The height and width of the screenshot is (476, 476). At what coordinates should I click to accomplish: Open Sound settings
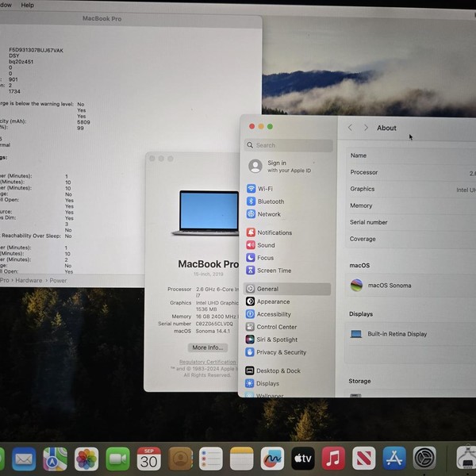(x=260, y=245)
